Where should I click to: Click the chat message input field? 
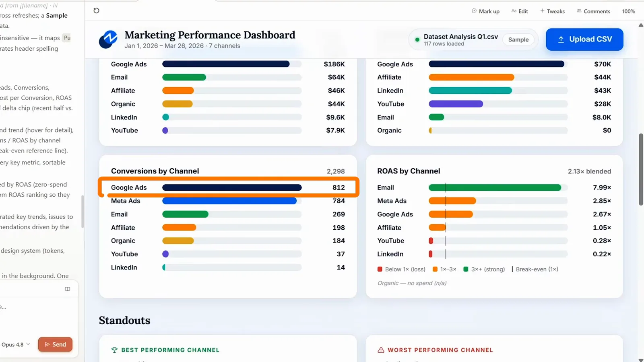[36, 307]
